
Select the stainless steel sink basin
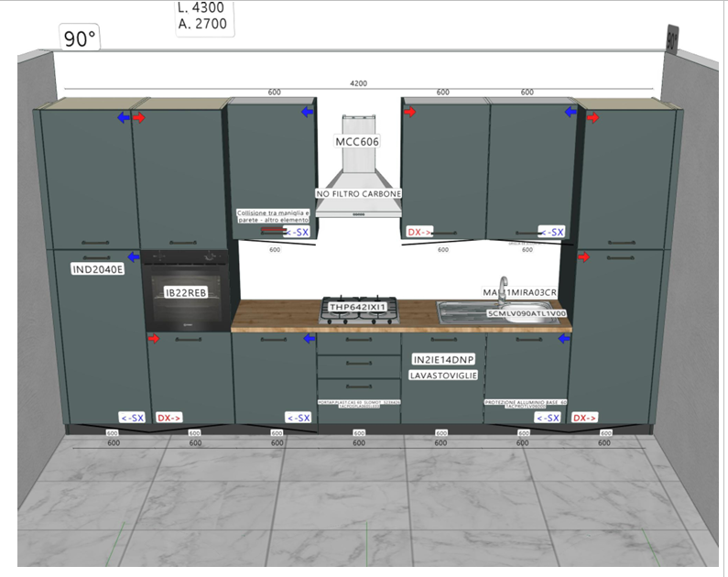tap(462, 313)
